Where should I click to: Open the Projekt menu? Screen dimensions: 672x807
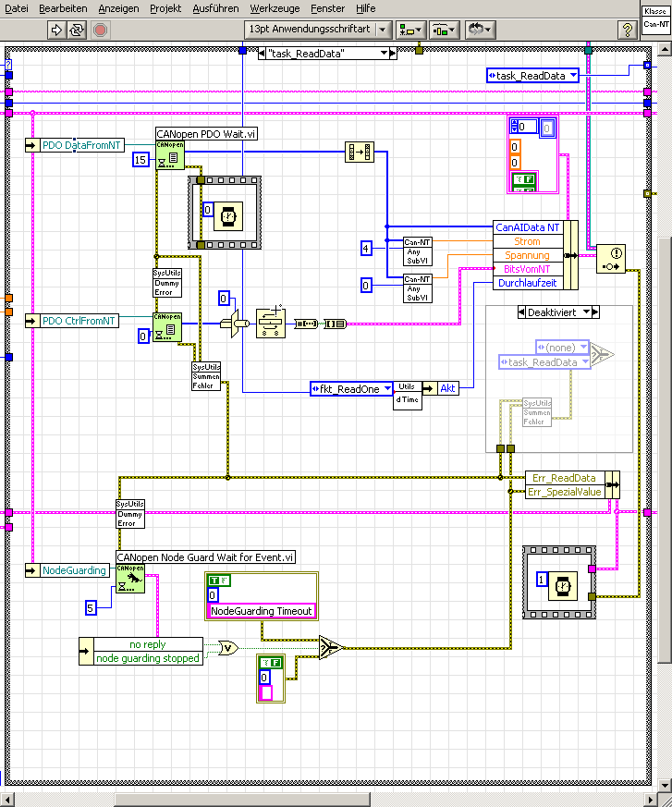(x=165, y=8)
